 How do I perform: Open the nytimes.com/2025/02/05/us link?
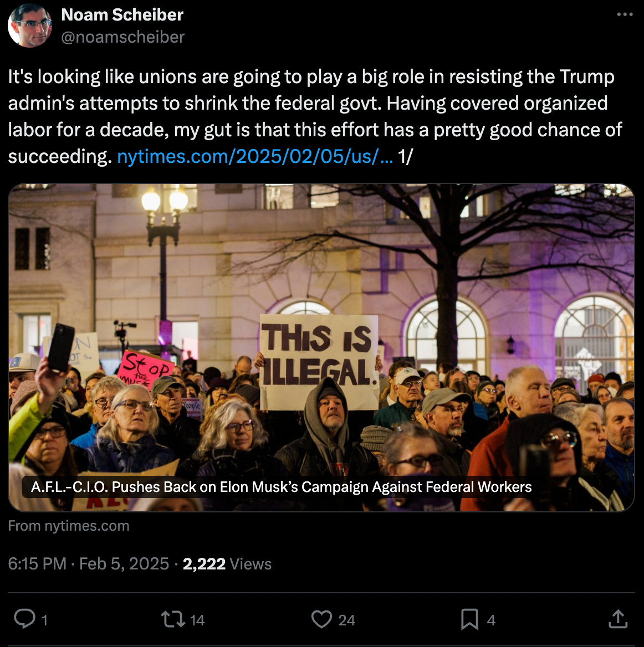pos(255,156)
